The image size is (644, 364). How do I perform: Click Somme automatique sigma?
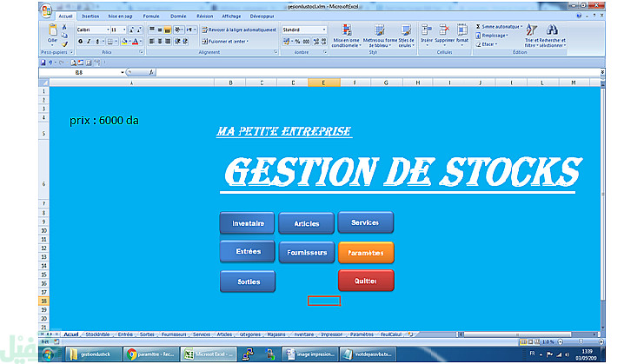click(479, 27)
